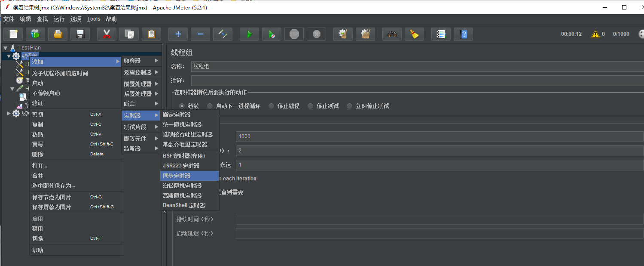The height and width of the screenshot is (266, 644).
Task: Open the 逻辑控制器 submenu
Action: [x=141, y=72]
